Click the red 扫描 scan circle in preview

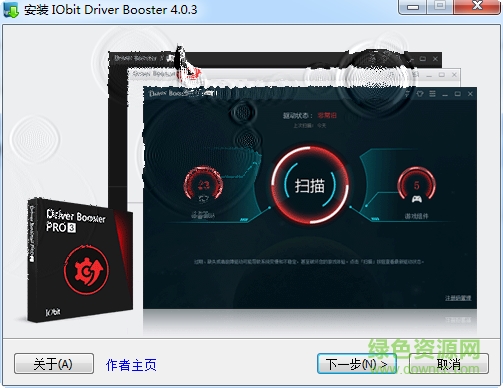(x=310, y=185)
